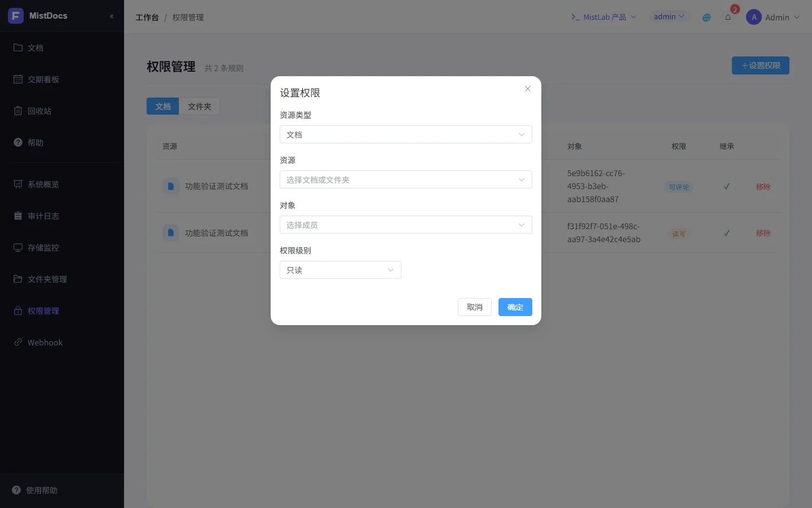This screenshot has height=508, width=812.
Task: Select 权限管理 in sidebar
Action: [62, 311]
